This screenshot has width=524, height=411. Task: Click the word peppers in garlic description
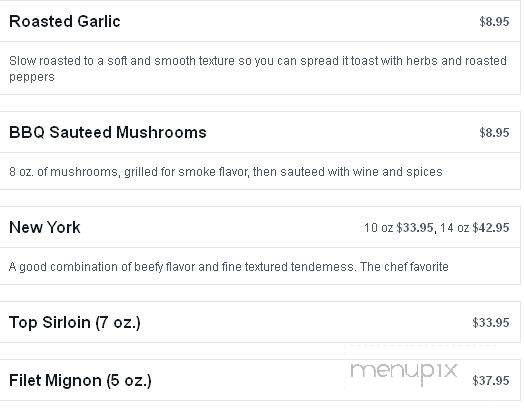click(32, 77)
